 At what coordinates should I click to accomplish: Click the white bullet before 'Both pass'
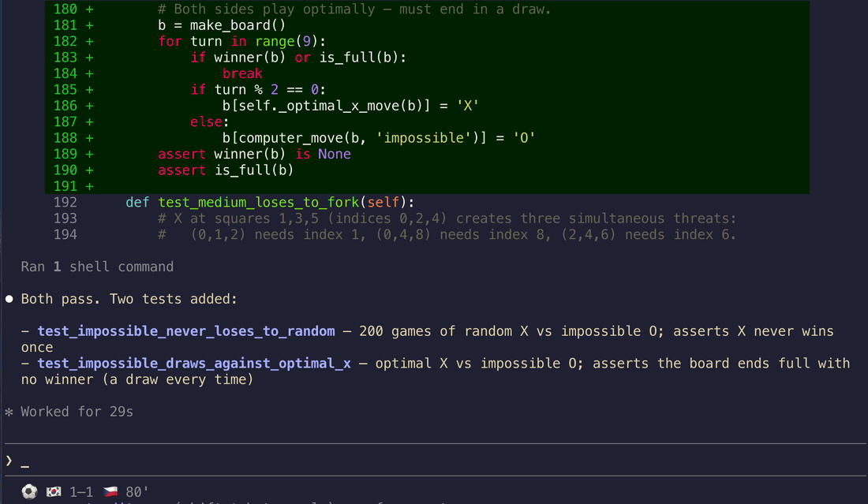9,299
